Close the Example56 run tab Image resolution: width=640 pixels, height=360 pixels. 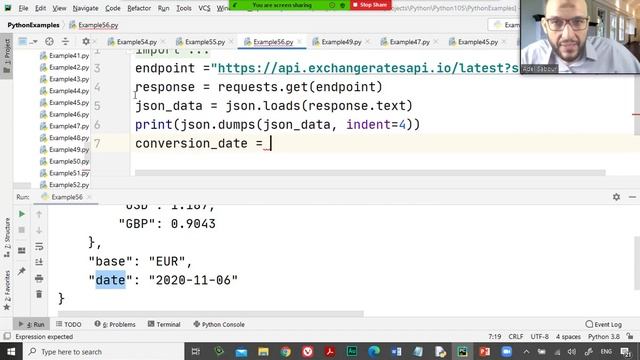pyautogui.click(x=89, y=197)
